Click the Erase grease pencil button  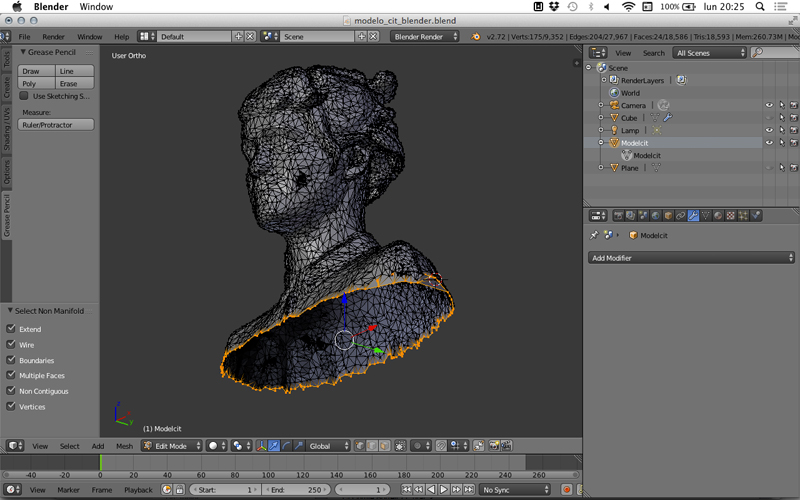(74, 83)
